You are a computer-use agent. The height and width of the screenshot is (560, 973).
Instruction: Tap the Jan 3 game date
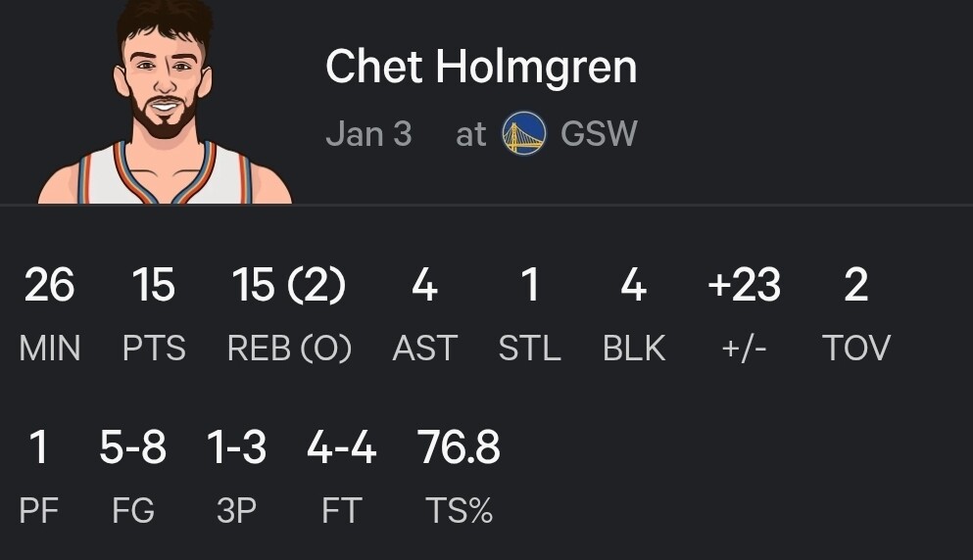[368, 134]
